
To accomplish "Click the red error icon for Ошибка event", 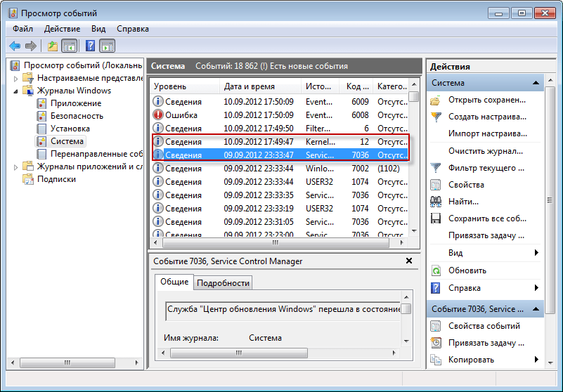I will pos(158,115).
